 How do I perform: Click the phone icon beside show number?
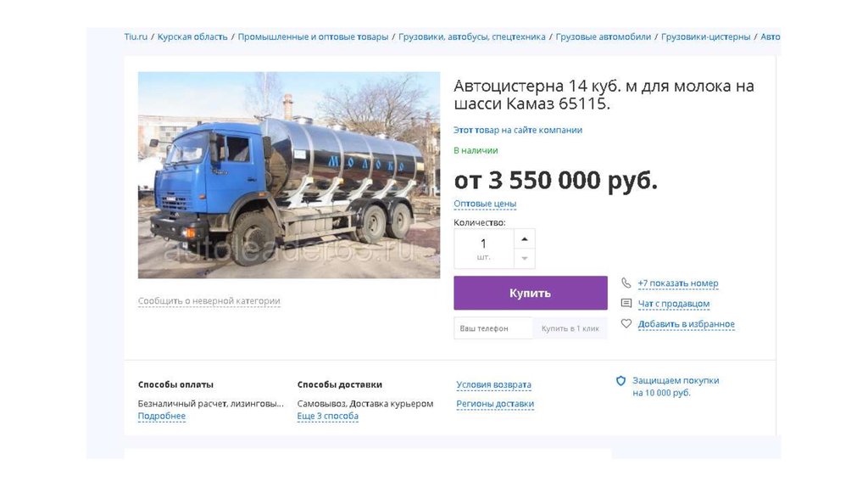tap(626, 283)
